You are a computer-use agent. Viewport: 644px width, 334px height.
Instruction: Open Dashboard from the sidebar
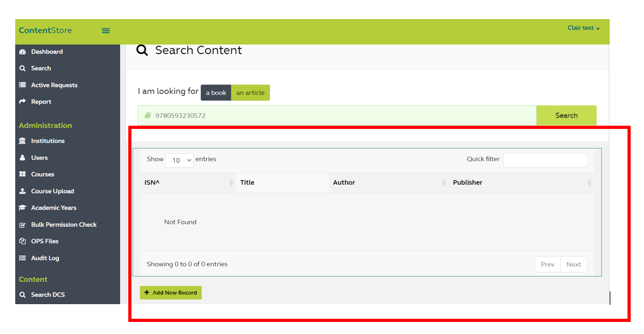[x=46, y=51]
